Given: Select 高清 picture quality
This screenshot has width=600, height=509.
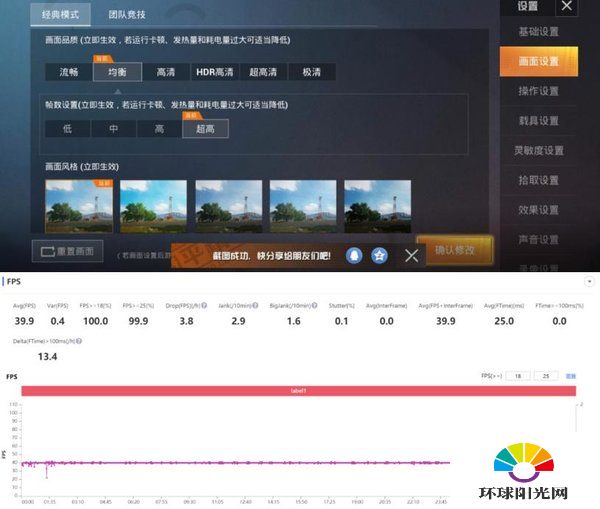Looking at the screenshot, I should [x=166, y=72].
